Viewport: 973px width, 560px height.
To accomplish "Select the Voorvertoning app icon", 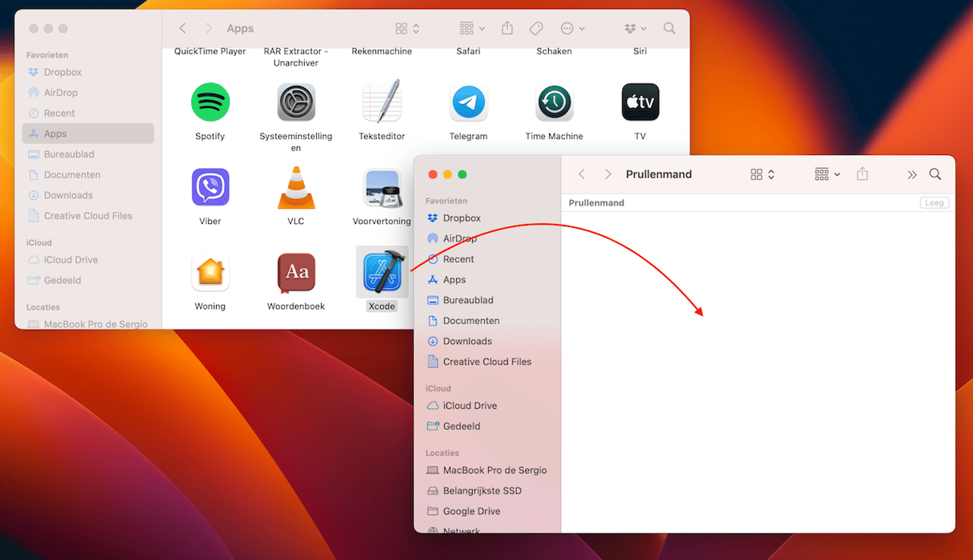I will click(x=382, y=187).
